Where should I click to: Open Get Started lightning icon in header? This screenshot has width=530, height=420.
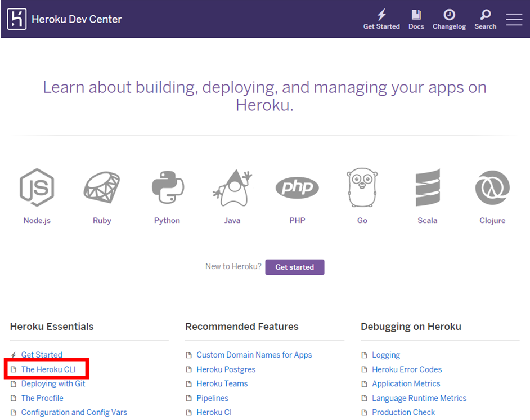[x=381, y=15]
